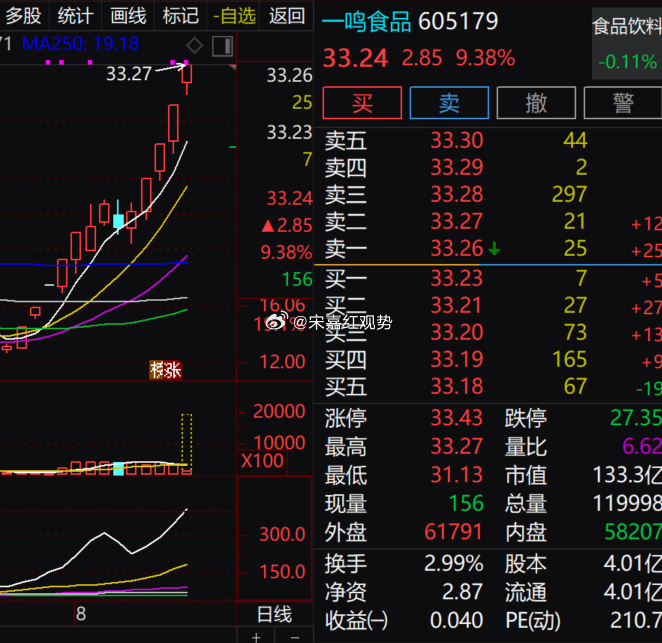This screenshot has width=662, height=643.
Task: Toggle the side panel layout icon
Action: pyautogui.click(x=222, y=46)
